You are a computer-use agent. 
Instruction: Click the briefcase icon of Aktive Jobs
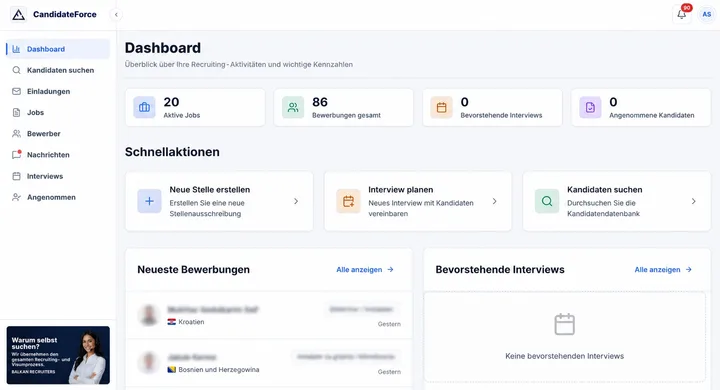pyautogui.click(x=144, y=107)
